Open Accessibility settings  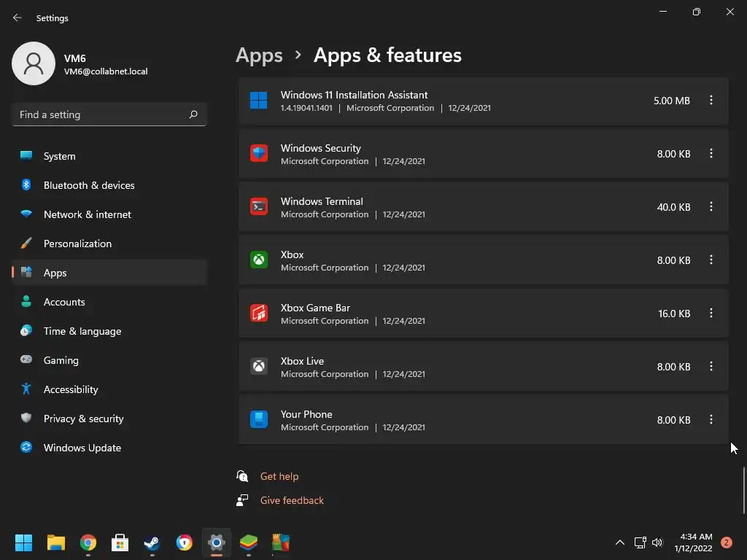[x=109, y=389]
